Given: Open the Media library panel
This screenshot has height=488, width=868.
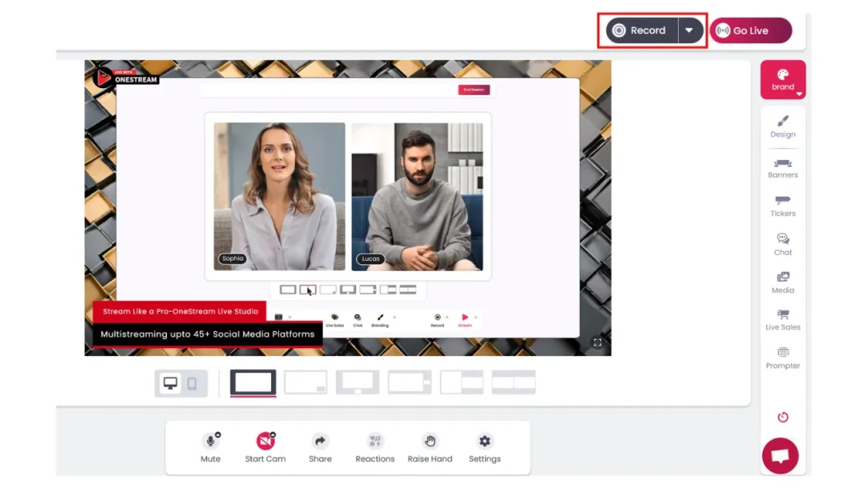Looking at the screenshot, I should click(x=782, y=283).
